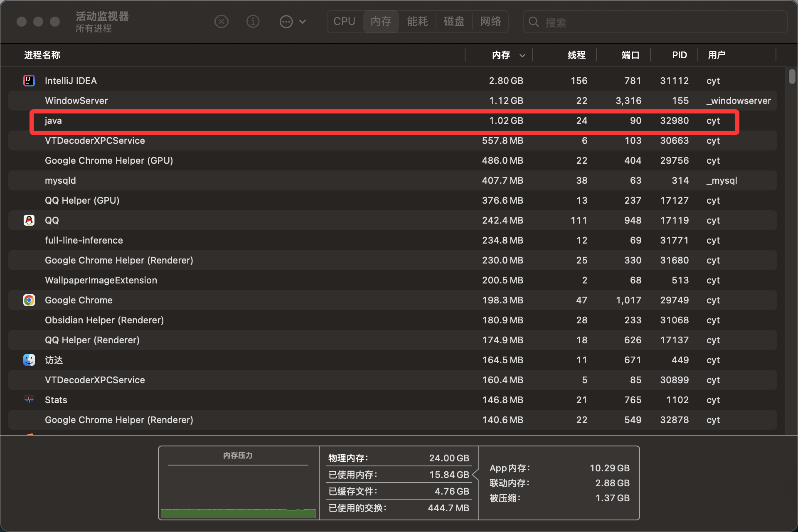Screen dimensions: 798x532
Task: Switch to the 能耗 tab
Action: tap(417, 22)
